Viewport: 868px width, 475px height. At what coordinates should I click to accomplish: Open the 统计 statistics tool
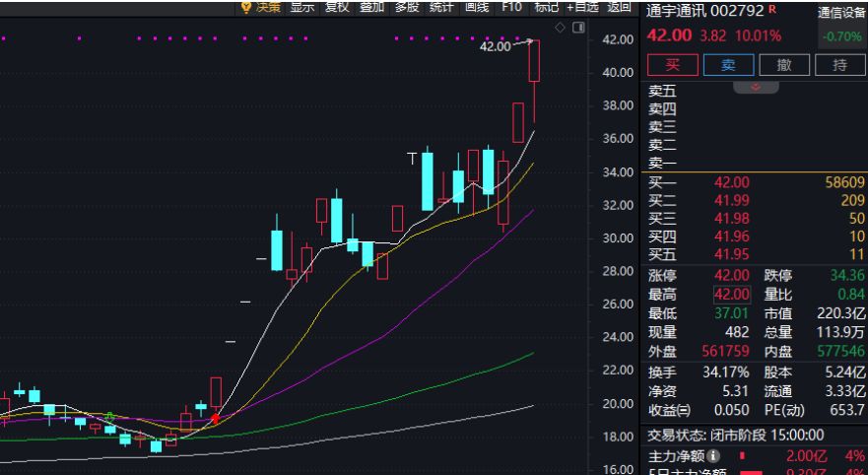point(441,7)
